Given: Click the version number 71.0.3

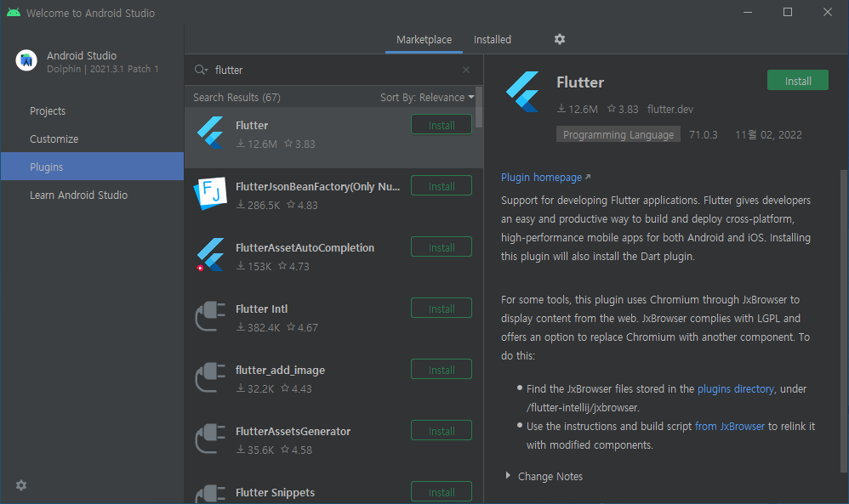Looking at the screenshot, I should point(703,134).
